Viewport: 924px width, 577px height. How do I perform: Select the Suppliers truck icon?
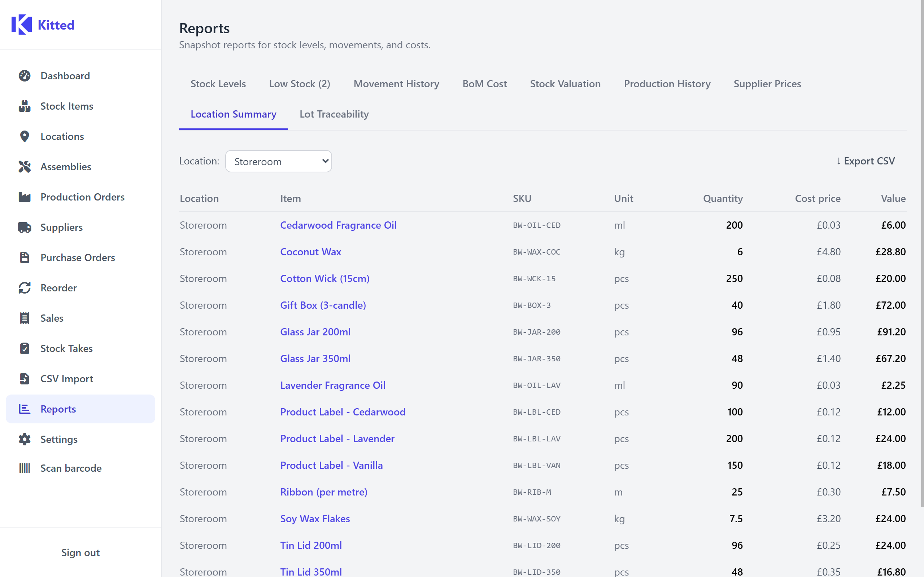pos(25,227)
